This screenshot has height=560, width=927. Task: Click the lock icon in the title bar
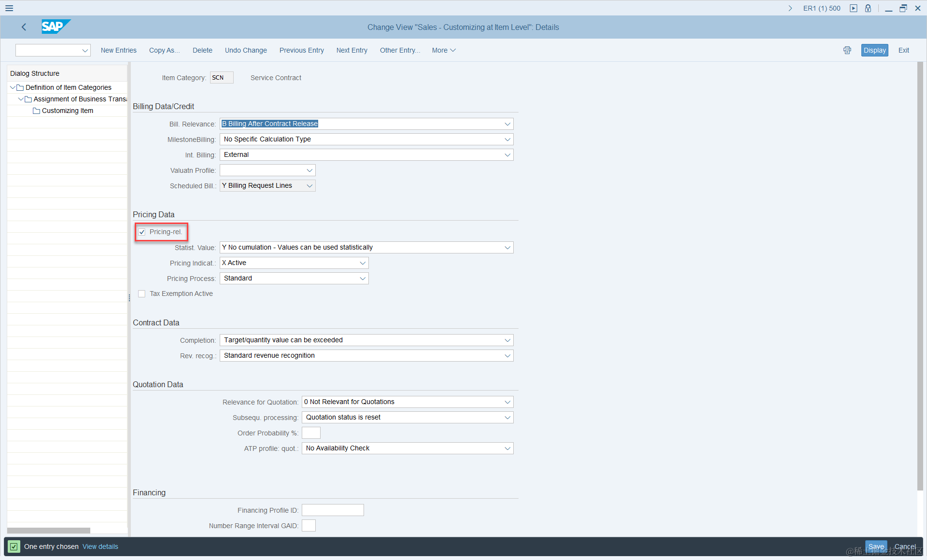pos(868,8)
